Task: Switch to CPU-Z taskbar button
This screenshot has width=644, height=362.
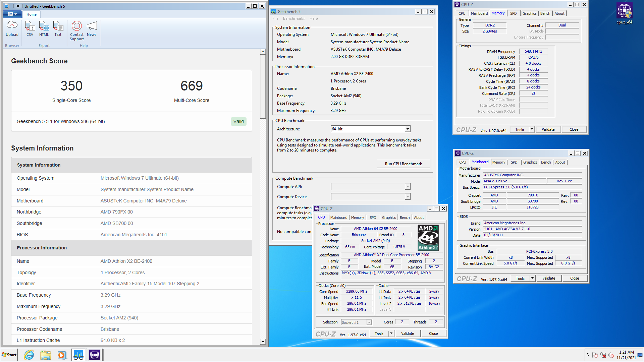Action: pyautogui.click(x=95, y=355)
